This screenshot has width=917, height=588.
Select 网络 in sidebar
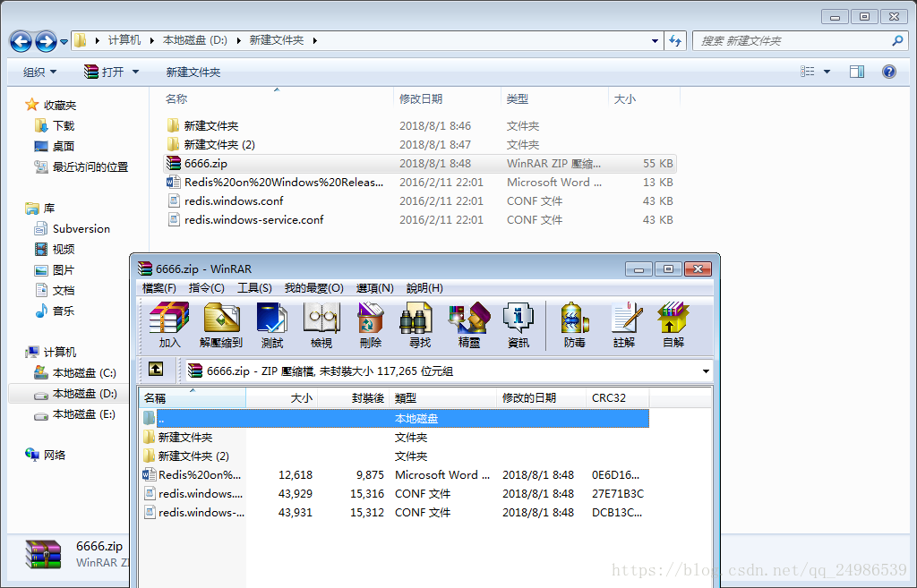click(46, 455)
